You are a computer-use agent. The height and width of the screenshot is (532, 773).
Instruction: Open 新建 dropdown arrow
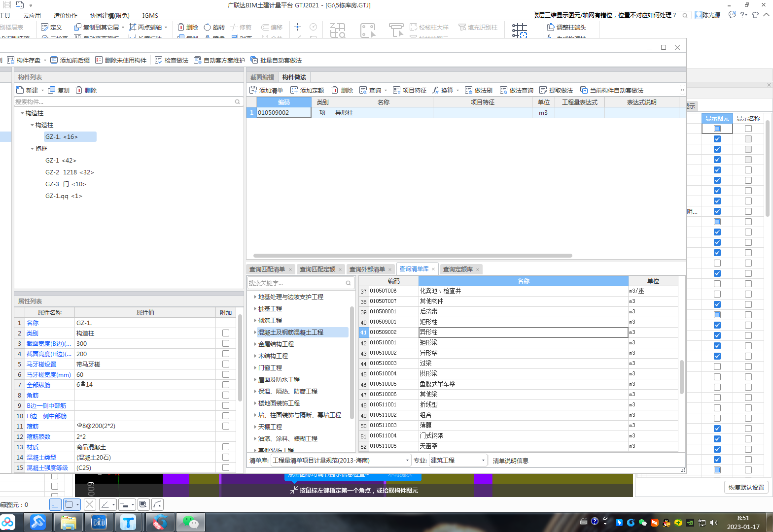coord(42,90)
